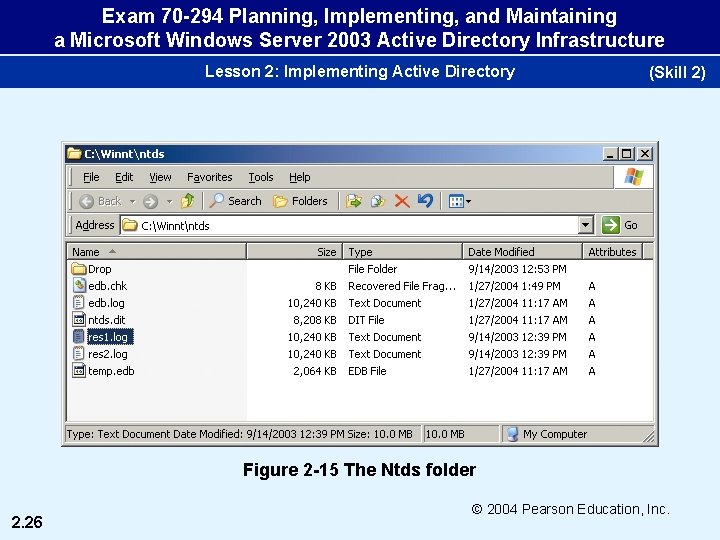The width and height of the screenshot is (720, 540).
Task: Select the Drop folder name
Action: pos(100,269)
